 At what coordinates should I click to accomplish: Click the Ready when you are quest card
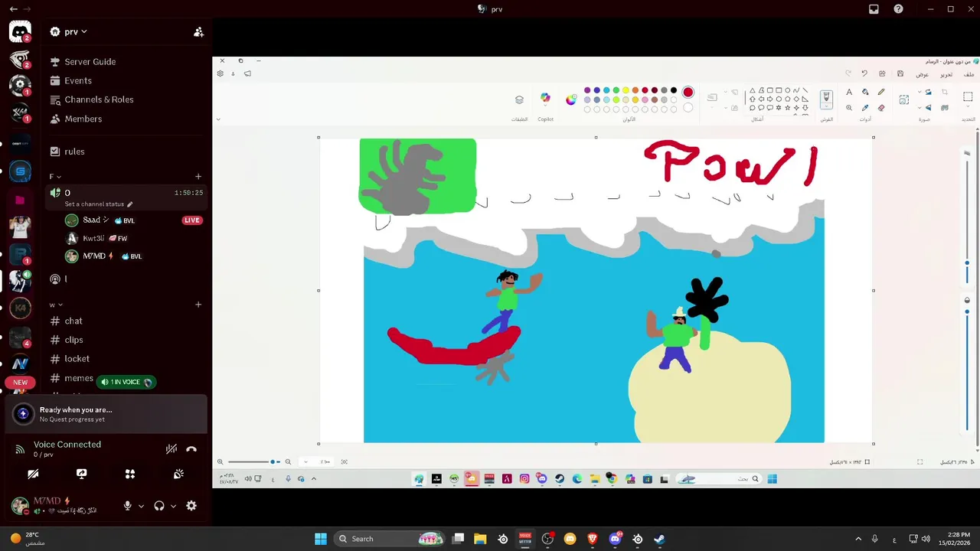pos(106,414)
